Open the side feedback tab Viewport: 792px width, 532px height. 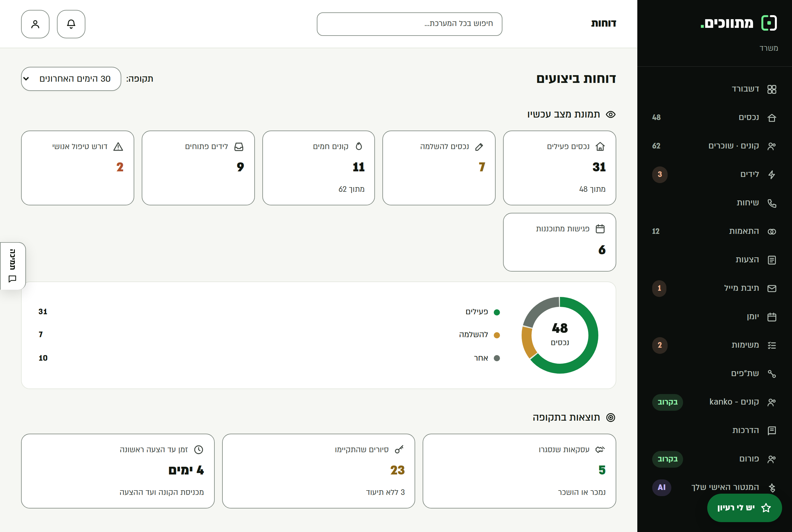pos(13,266)
